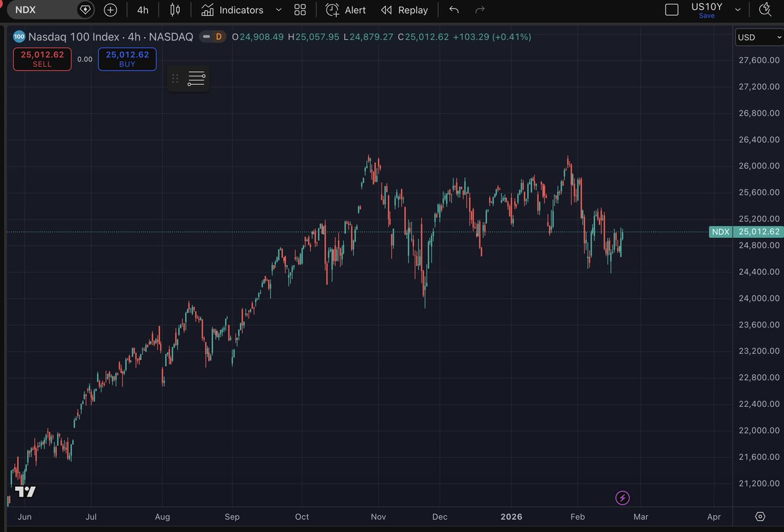
Task: Click the SELL 25,012.62 button
Action: click(42, 59)
